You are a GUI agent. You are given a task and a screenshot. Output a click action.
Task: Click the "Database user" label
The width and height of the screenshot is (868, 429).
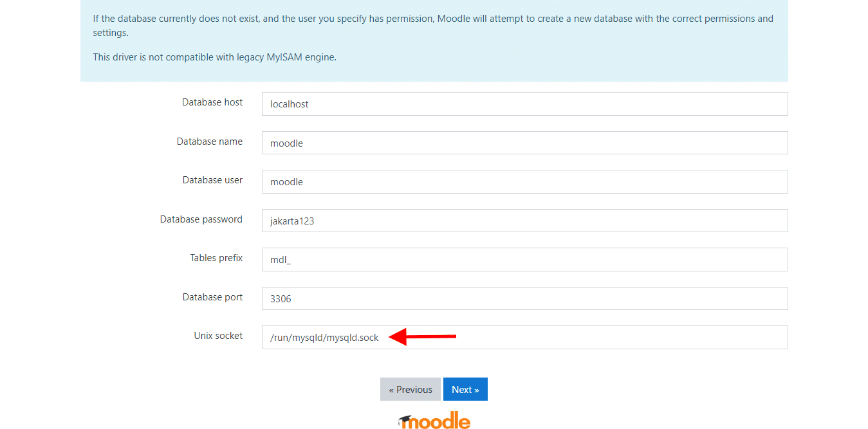click(x=212, y=180)
